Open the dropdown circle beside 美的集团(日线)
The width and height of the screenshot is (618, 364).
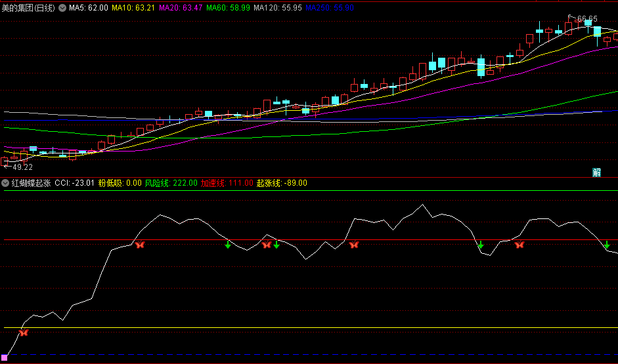click(x=62, y=8)
